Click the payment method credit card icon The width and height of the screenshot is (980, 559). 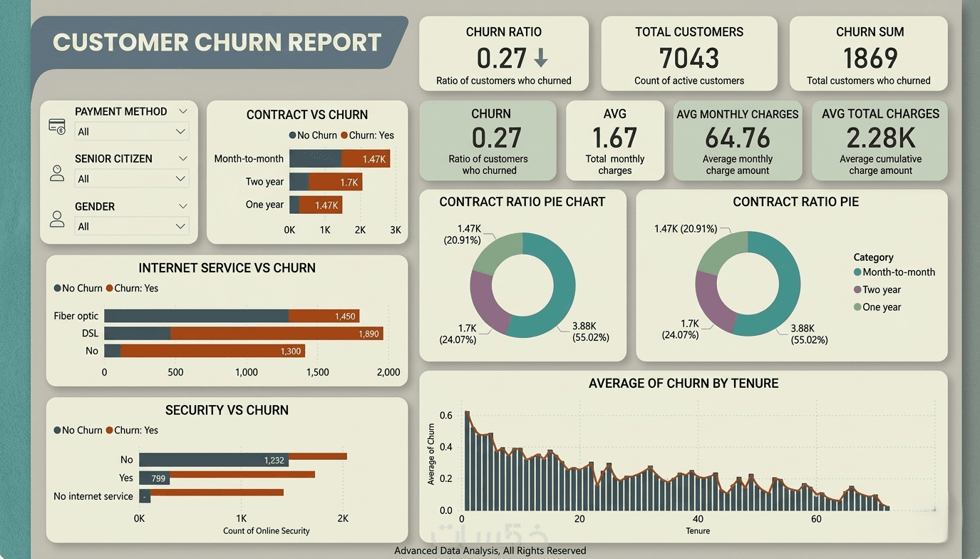[57, 126]
